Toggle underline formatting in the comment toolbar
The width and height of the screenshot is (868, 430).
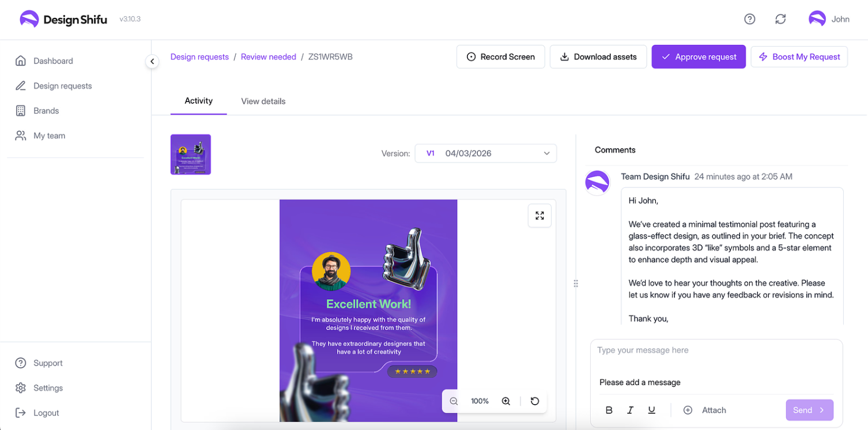651,410
